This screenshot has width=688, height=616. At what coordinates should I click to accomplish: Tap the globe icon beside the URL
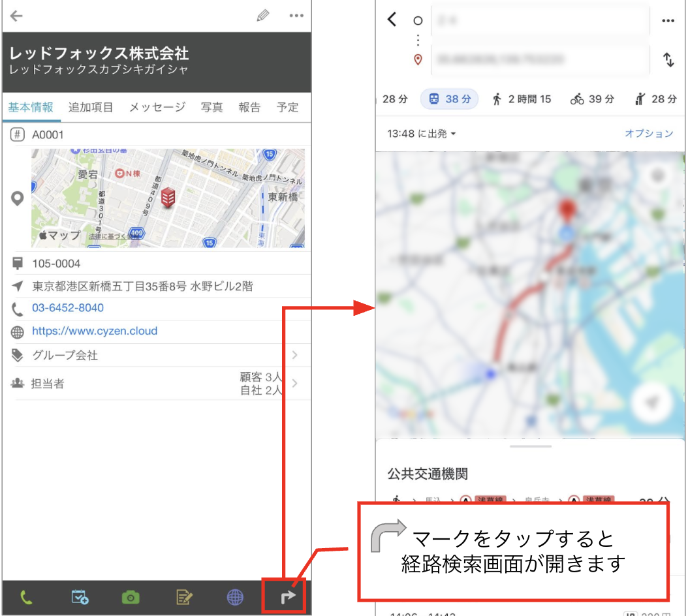[17, 332]
